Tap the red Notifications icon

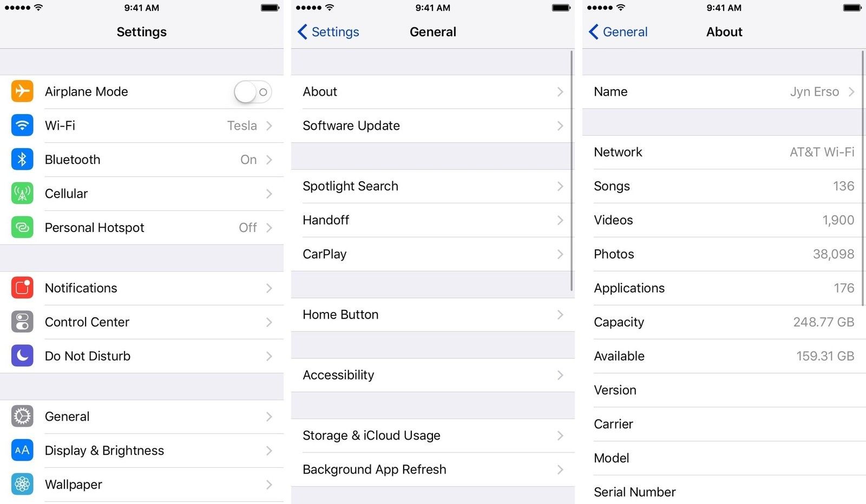pyautogui.click(x=22, y=288)
